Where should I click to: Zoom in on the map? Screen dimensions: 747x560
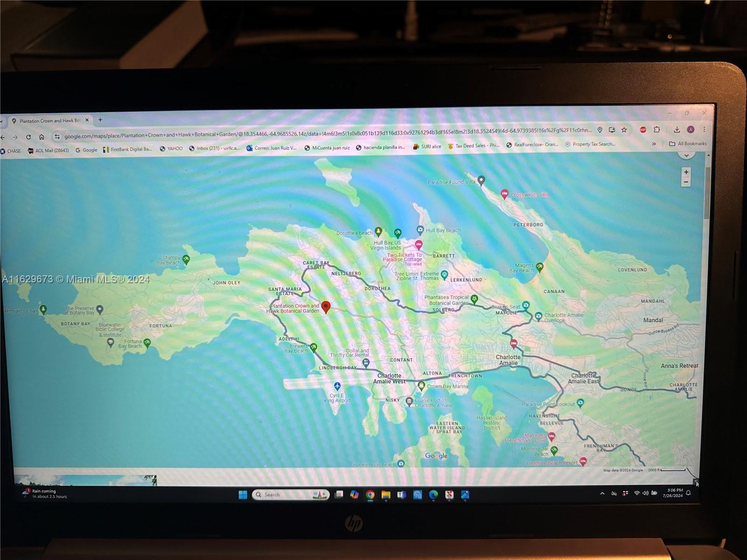(686, 172)
